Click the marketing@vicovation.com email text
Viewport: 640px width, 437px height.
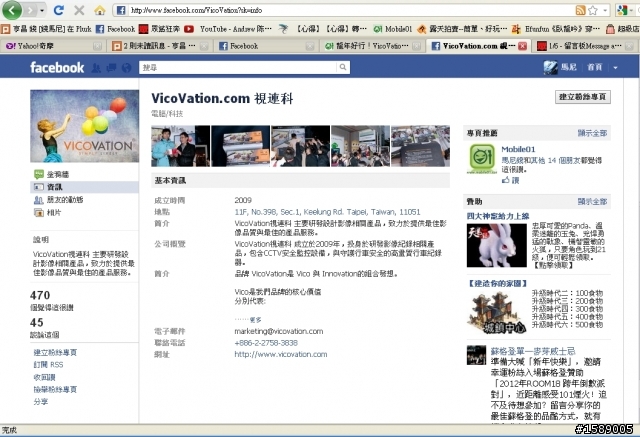pos(278,331)
